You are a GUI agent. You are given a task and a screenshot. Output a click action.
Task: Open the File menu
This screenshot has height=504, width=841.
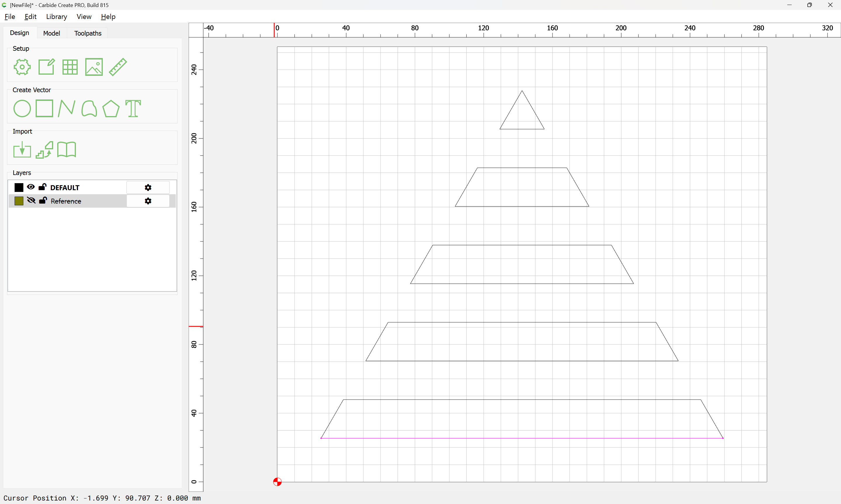(x=10, y=17)
